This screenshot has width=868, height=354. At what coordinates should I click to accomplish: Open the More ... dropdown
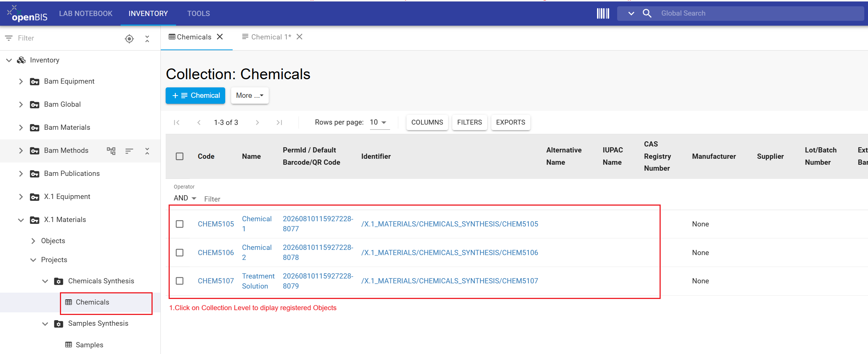tap(250, 96)
